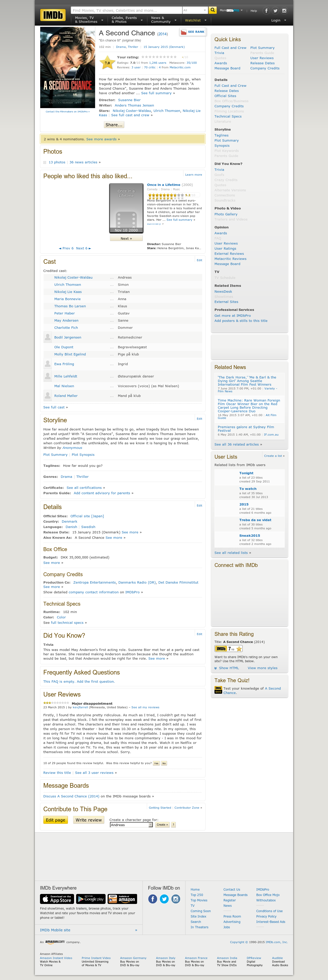Click Ewa Fröling's placeholder photo
Viewport: 328px width, 980px height.
pos(48,364)
